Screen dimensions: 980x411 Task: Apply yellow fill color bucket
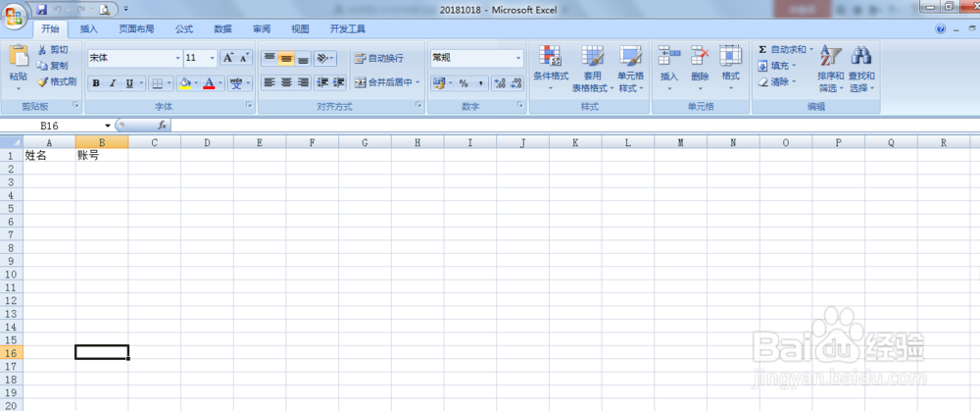(x=184, y=83)
